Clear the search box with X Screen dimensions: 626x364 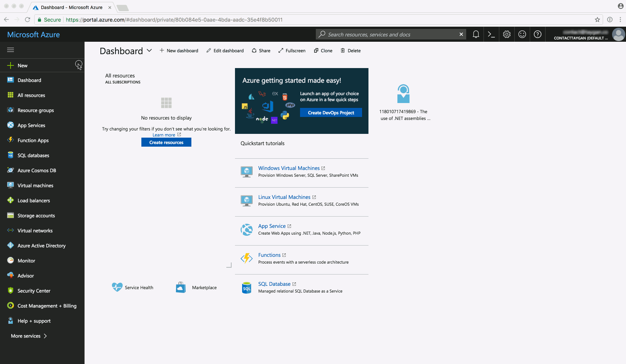click(x=461, y=34)
